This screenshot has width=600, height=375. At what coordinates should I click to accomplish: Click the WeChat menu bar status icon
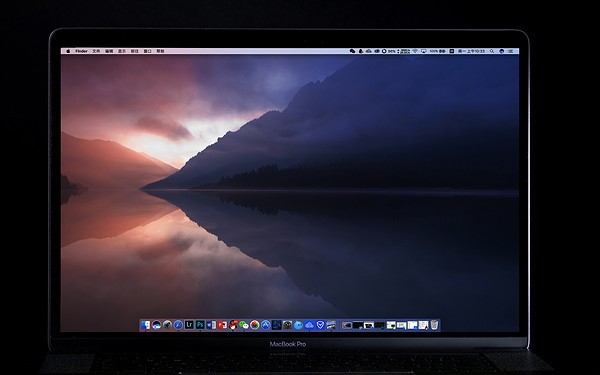(x=352, y=51)
